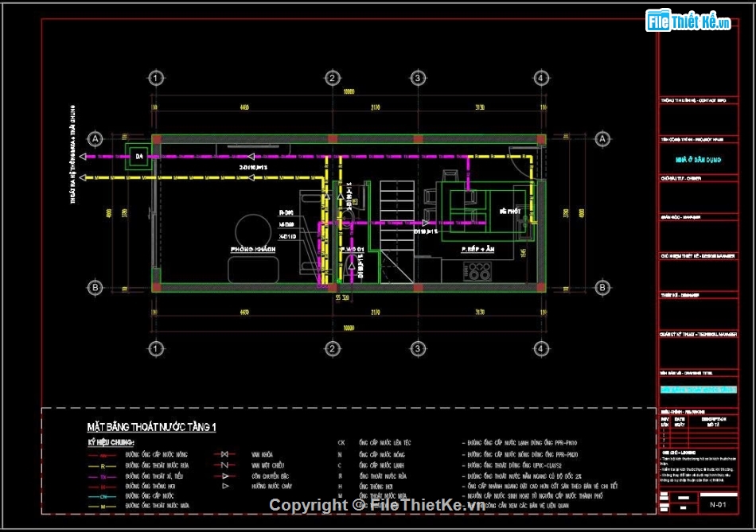Click the yellow M line sample in legend
Image resolution: width=756 pixels, height=532 pixels.
click(103, 505)
